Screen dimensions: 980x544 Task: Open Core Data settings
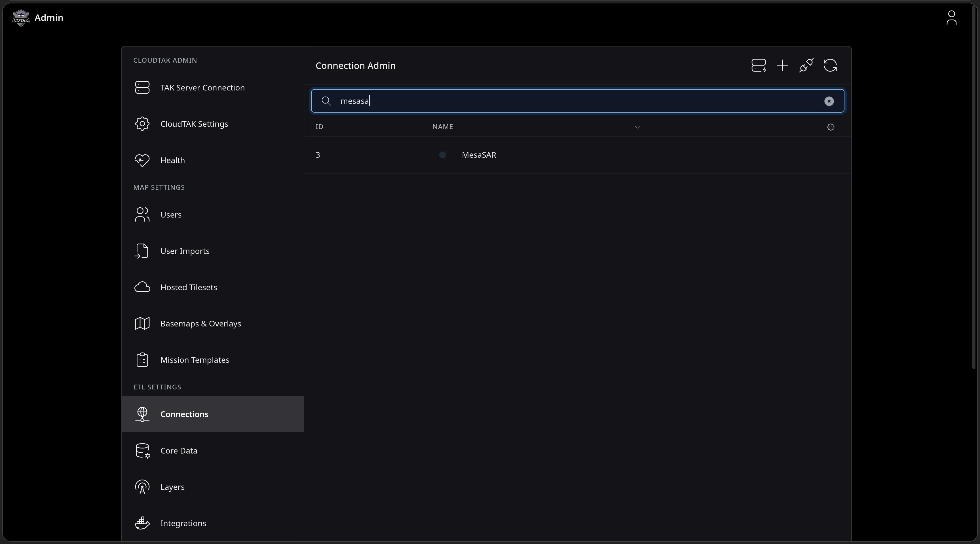tap(213, 451)
